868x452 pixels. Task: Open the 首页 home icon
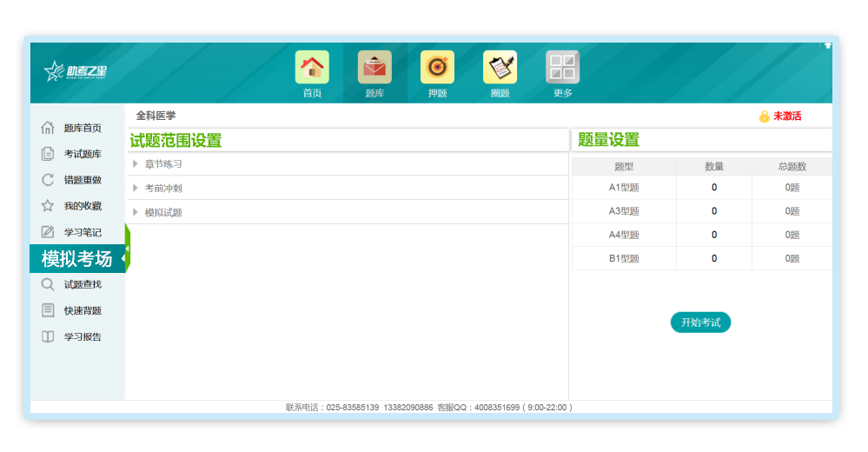coord(312,68)
